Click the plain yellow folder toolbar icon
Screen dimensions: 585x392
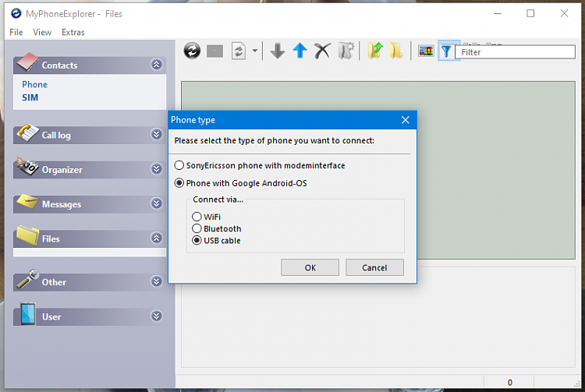coord(396,51)
